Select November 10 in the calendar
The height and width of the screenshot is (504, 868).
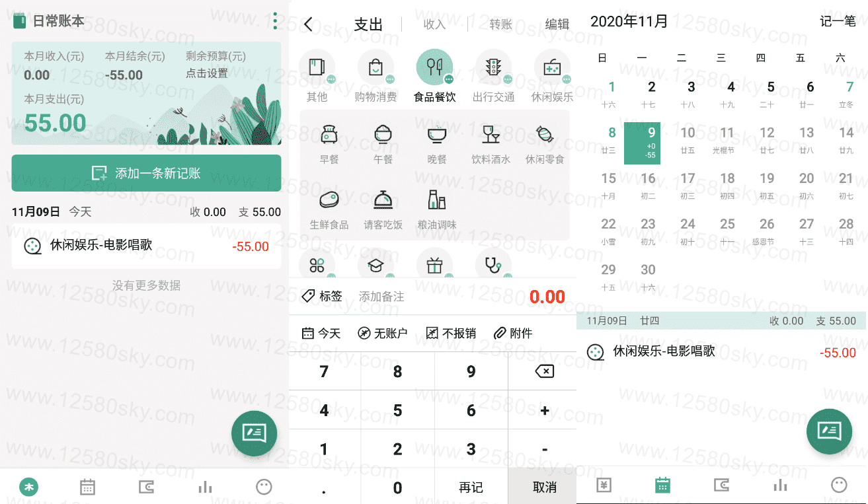pyautogui.click(x=688, y=140)
